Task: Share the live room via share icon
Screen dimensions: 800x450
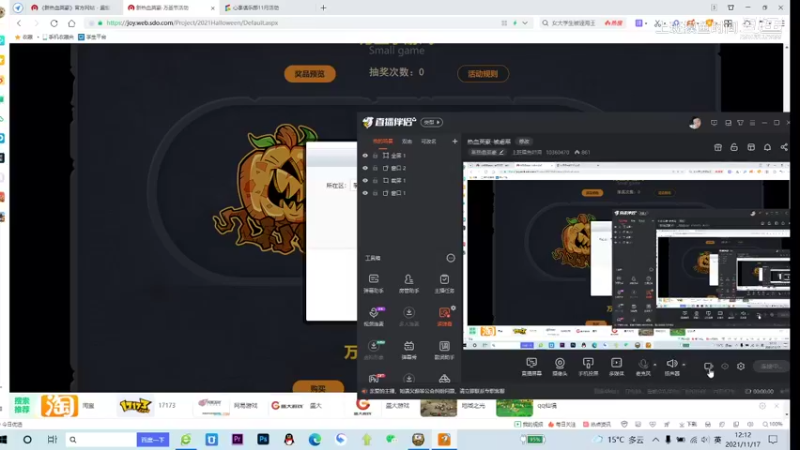Action: coord(784,147)
